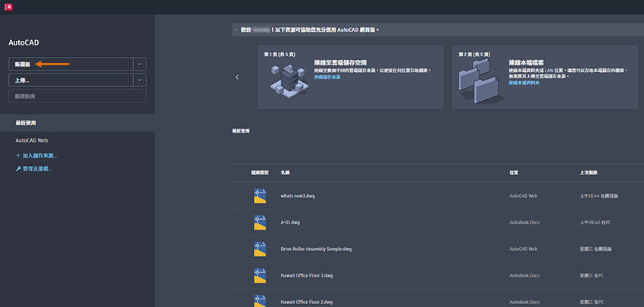Click the 連線至雲端儲存空間 card title
644x307 pixels.
click(340, 62)
